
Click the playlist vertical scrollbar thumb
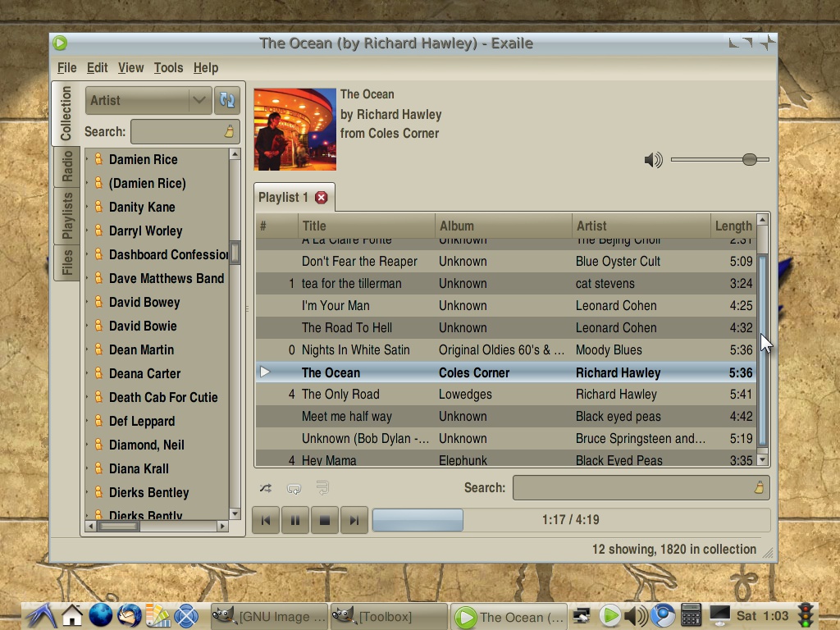point(762,350)
